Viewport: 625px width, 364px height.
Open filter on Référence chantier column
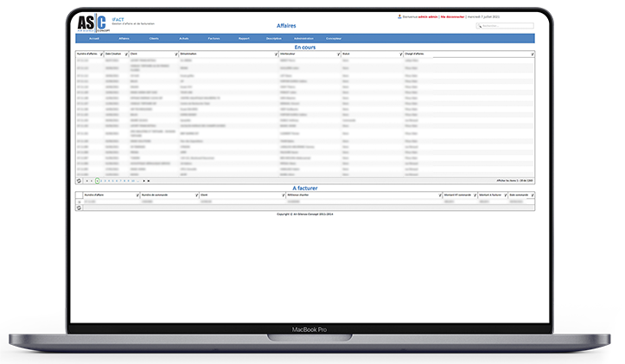pos(440,195)
